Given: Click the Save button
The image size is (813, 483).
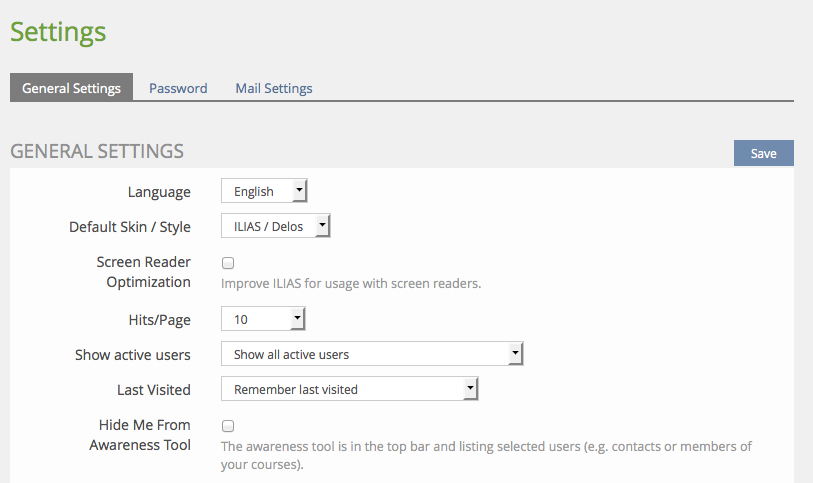Looking at the screenshot, I should 763,153.
